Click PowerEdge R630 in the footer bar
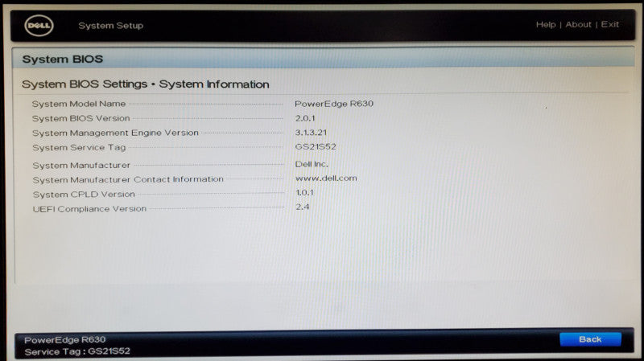This screenshot has height=361, width=644. pyautogui.click(x=65, y=339)
